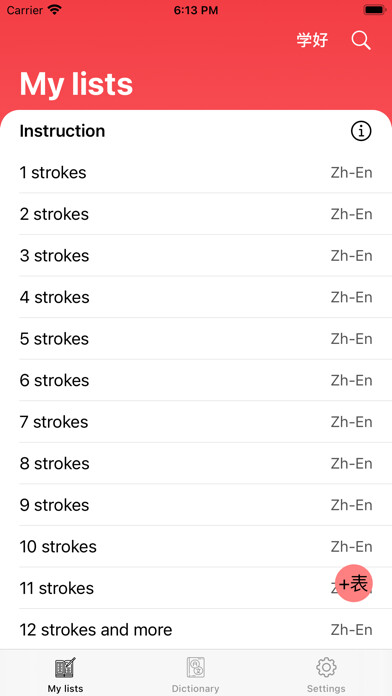392x696 pixels.
Task: Click the Instruction header text
Action: (62, 131)
